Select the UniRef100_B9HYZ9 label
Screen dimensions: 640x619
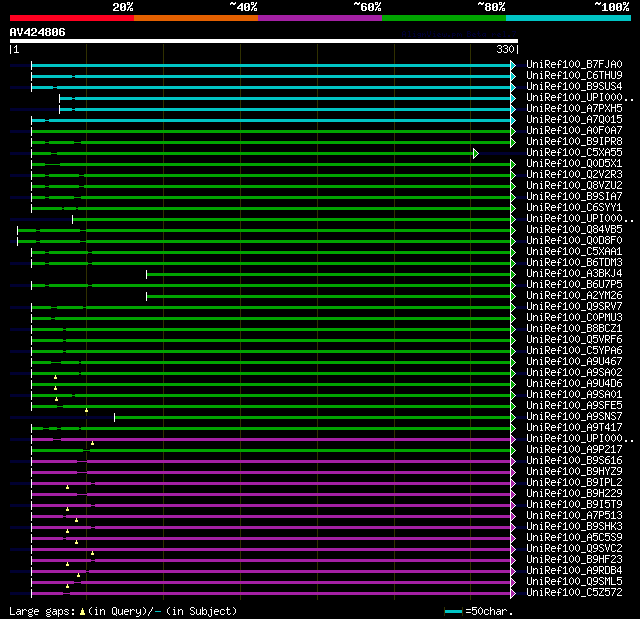[574, 472]
